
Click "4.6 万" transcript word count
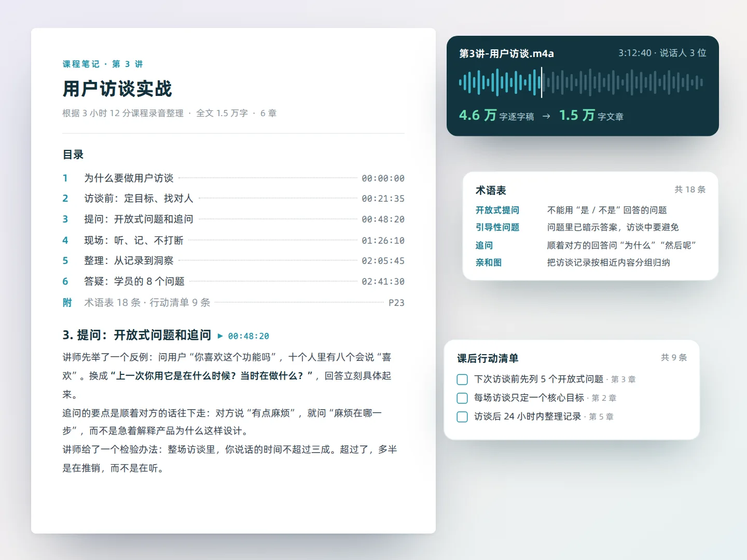[x=478, y=115]
